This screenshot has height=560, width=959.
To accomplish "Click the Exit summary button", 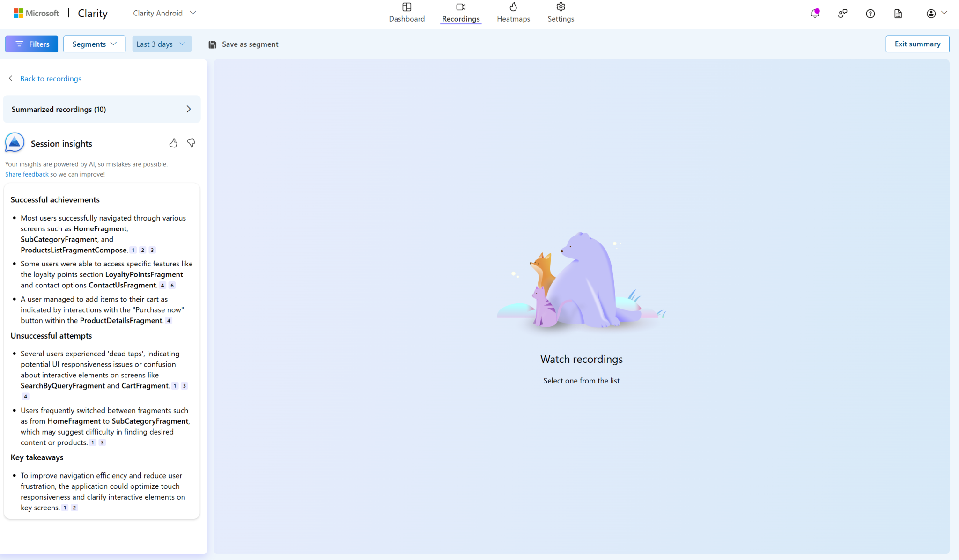I will (x=917, y=44).
